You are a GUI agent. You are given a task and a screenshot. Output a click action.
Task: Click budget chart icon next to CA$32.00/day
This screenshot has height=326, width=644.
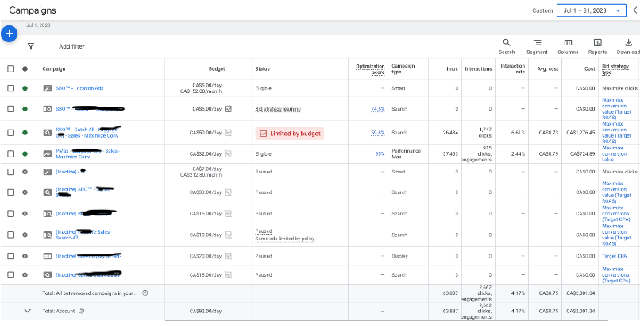[x=229, y=153]
